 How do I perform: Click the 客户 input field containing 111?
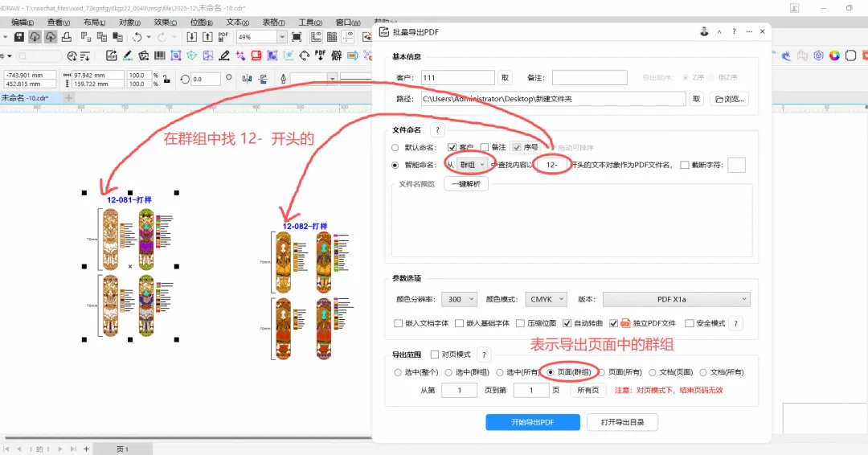[458, 77]
